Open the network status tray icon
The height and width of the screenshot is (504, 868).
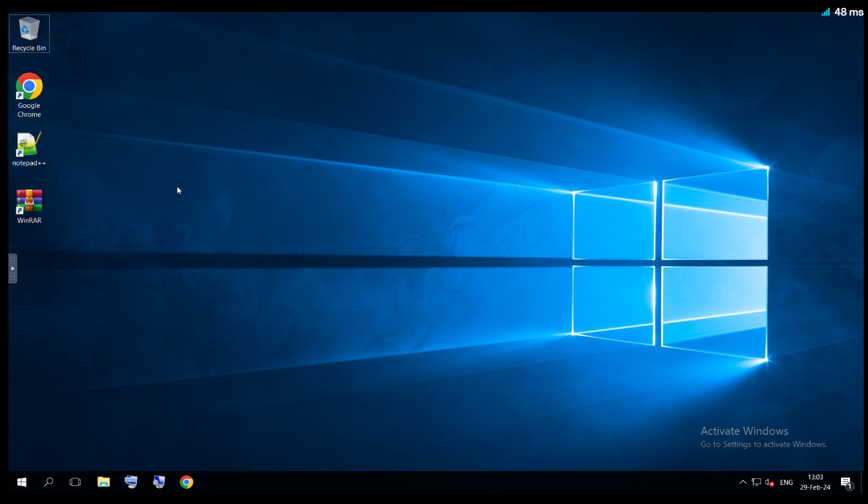757,482
